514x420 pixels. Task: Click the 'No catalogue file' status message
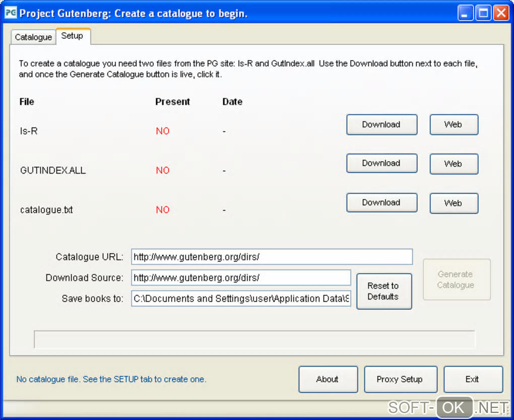pyautogui.click(x=111, y=379)
